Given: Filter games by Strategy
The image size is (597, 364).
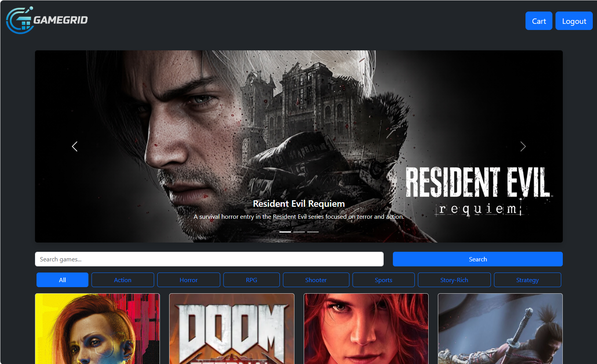Looking at the screenshot, I should [x=527, y=280].
